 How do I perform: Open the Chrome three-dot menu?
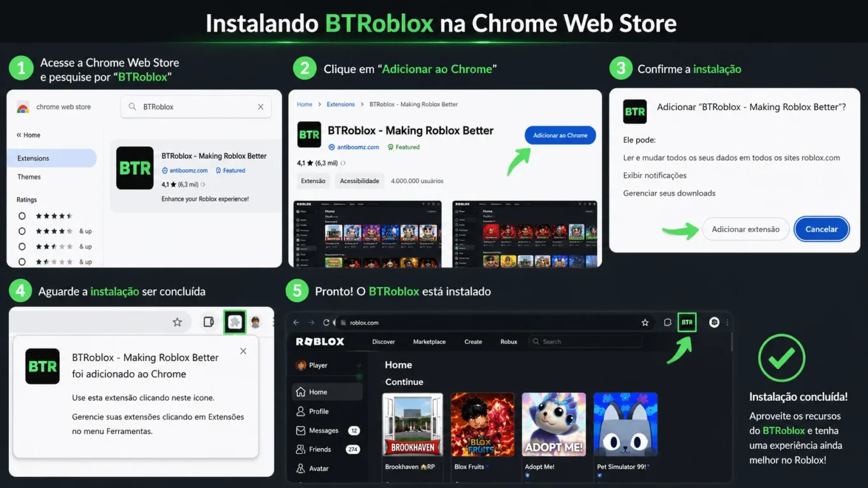[727, 323]
